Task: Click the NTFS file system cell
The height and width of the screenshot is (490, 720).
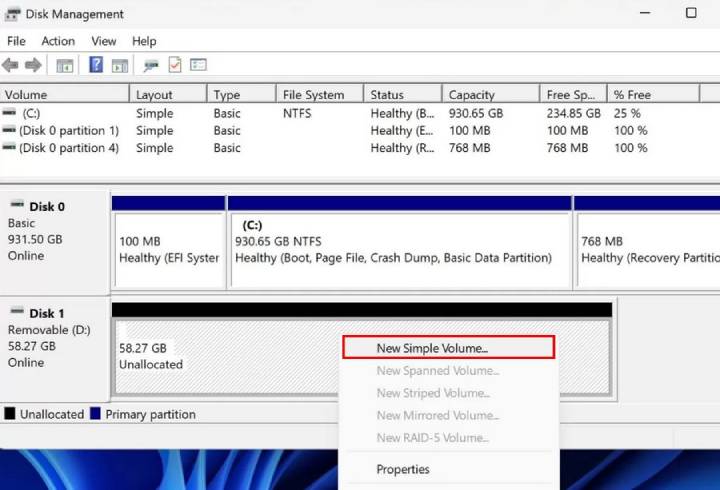Action: click(x=297, y=113)
